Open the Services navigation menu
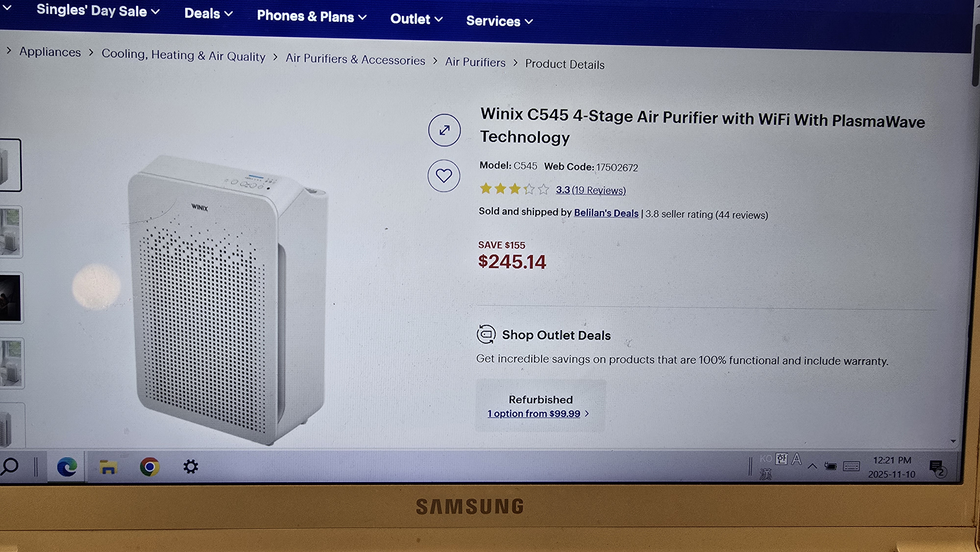Viewport: 980px width, 552px height. click(x=500, y=21)
